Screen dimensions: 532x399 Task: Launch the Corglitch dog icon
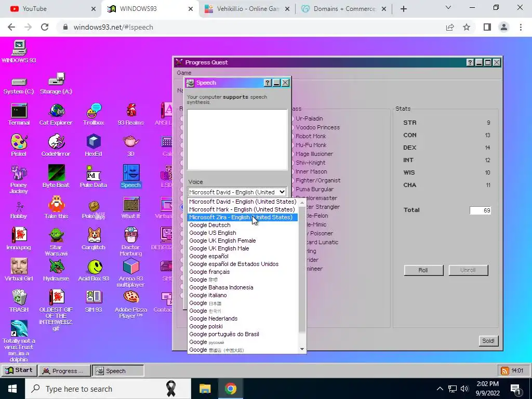(94, 239)
